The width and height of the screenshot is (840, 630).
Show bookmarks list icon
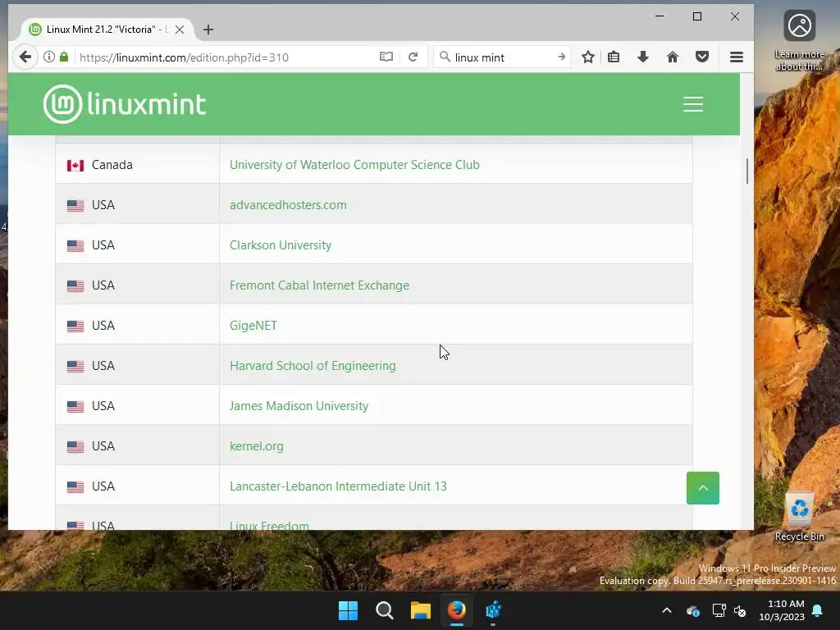614,57
